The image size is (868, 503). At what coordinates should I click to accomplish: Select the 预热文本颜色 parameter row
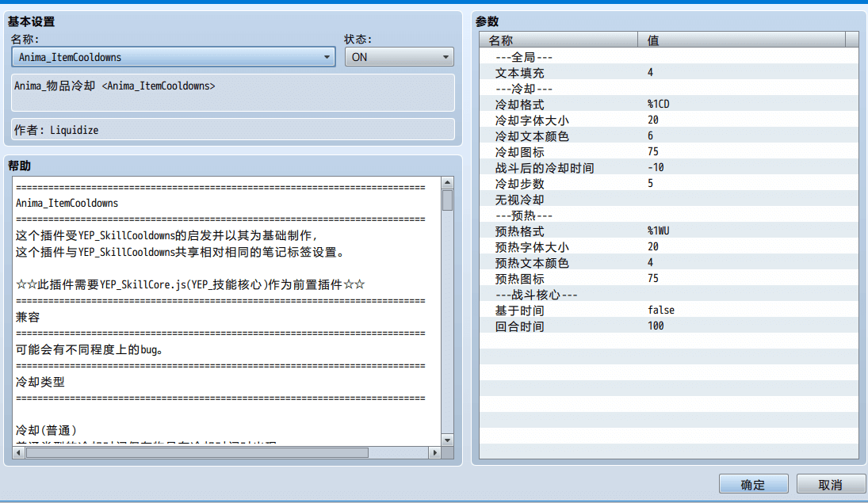[x=669, y=263]
